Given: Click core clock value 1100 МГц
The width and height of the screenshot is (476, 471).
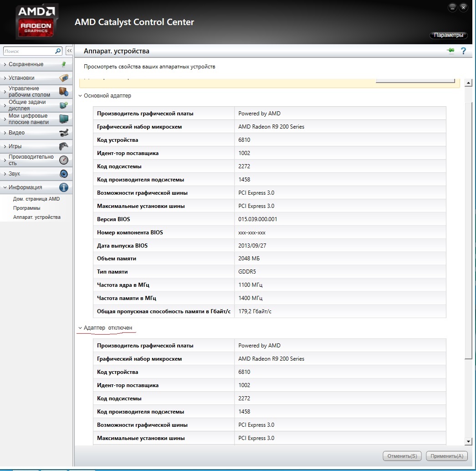Looking at the screenshot, I should [x=250, y=285].
